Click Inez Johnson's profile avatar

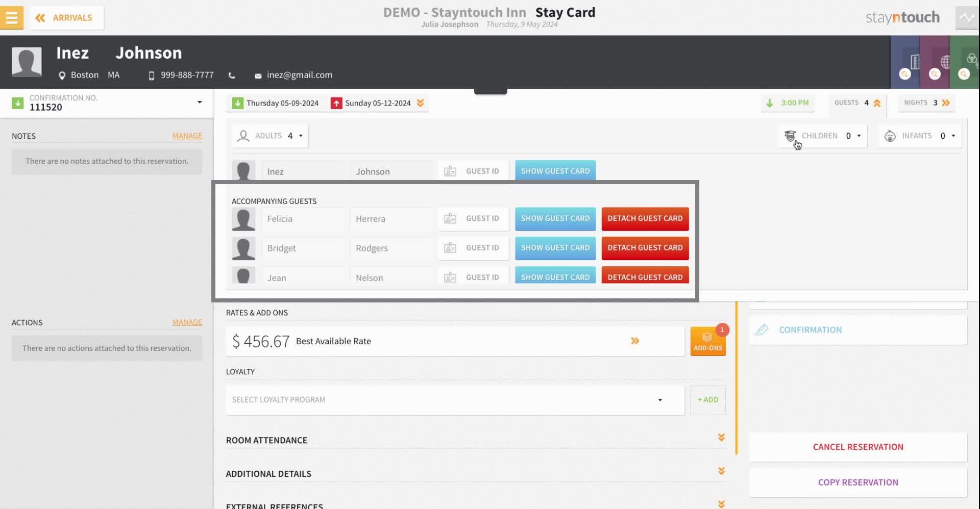[x=27, y=62]
